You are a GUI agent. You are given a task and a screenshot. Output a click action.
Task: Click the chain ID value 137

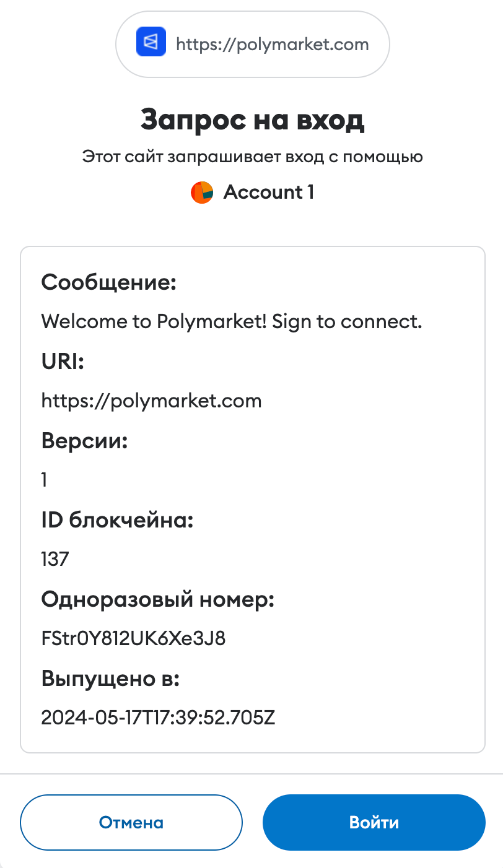pyautogui.click(x=55, y=559)
